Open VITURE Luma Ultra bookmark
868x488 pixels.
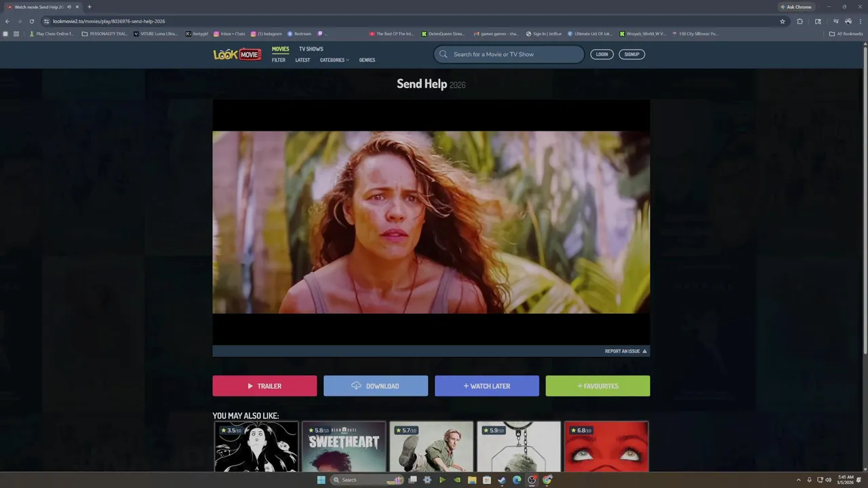click(156, 33)
